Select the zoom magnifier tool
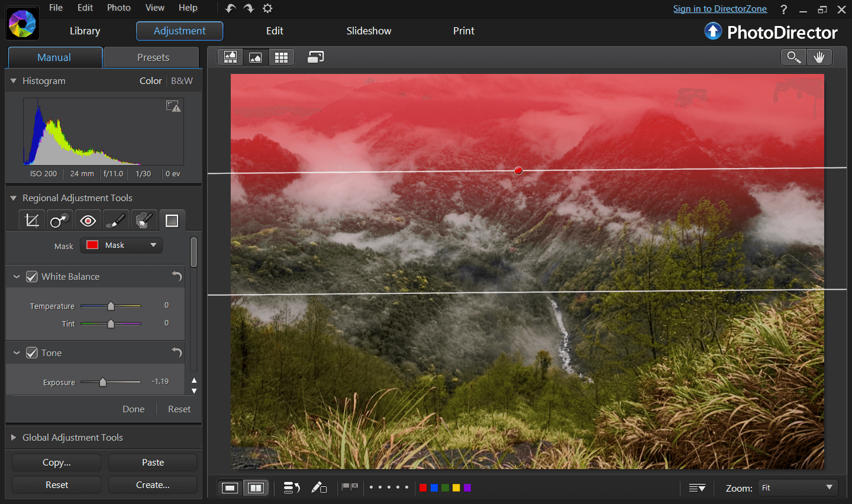Viewport: 852px width, 504px height. [793, 57]
